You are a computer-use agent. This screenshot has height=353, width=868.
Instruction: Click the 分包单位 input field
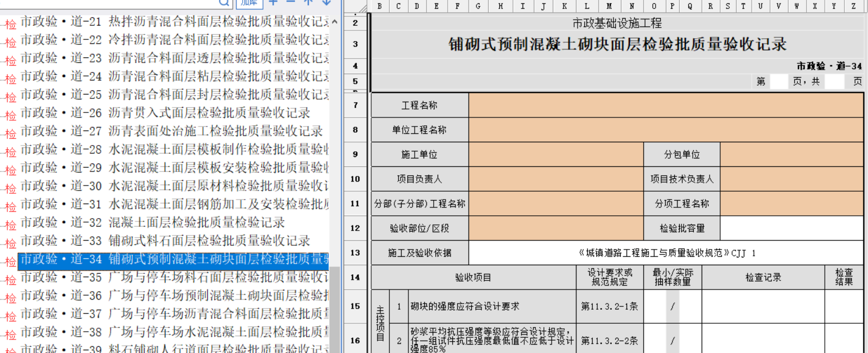click(x=792, y=155)
